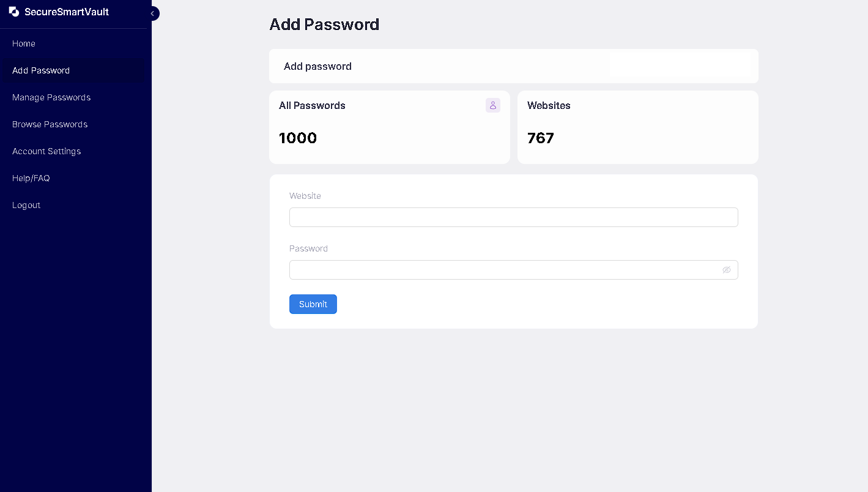
Task: Open Account Settings in the sidebar
Action: (x=46, y=151)
